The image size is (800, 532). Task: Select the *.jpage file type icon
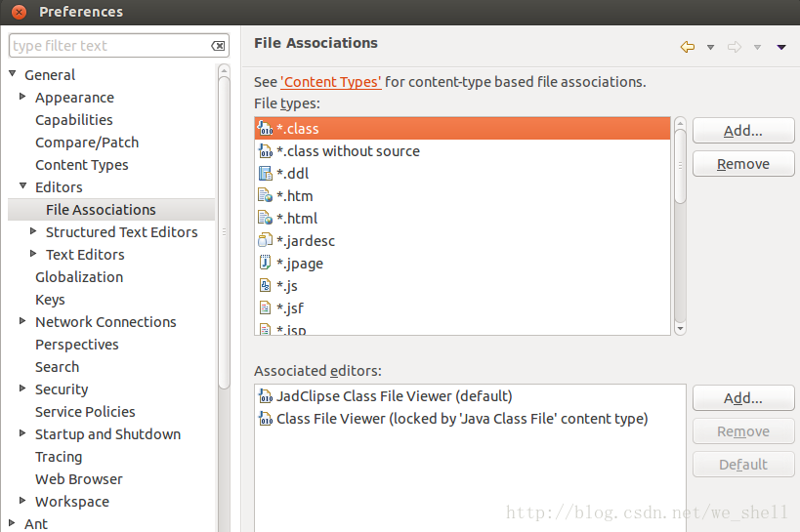pyautogui.click(x=266, y=263)
